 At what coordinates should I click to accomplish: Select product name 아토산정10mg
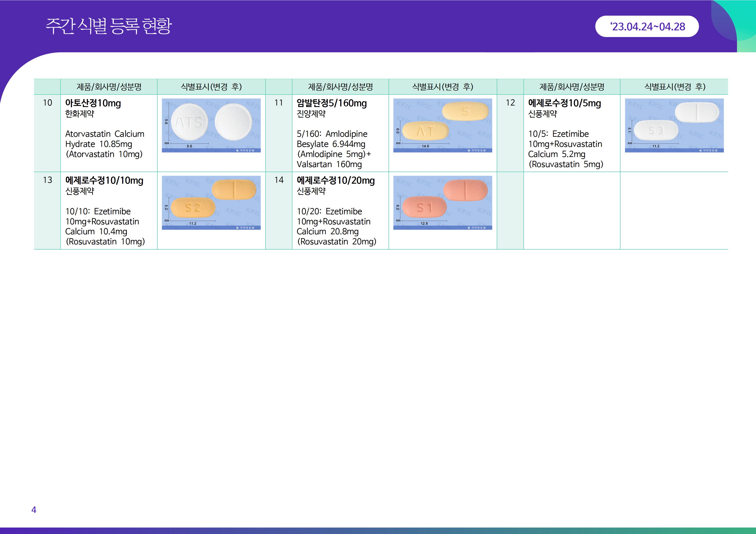coord(93,103)
